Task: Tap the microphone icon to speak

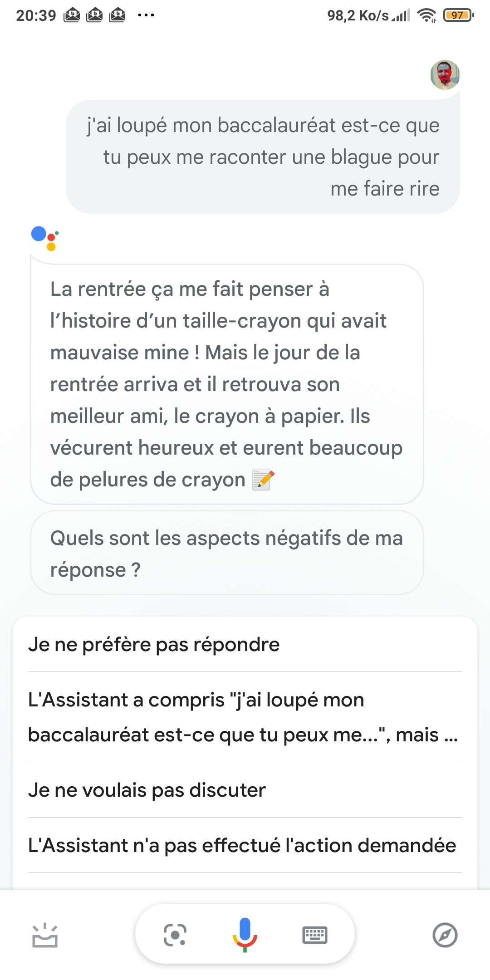Action: [x=245, y=935]
